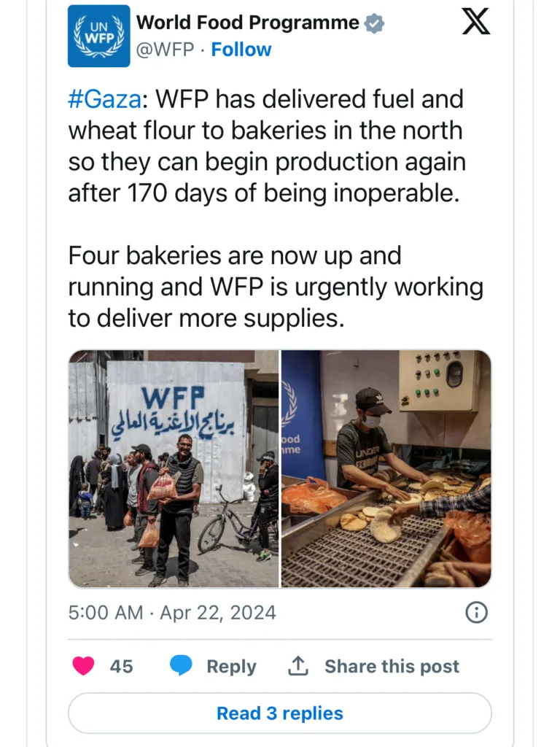
Task: Click the WFP profile avatar logo
Action: pos(98,36)
